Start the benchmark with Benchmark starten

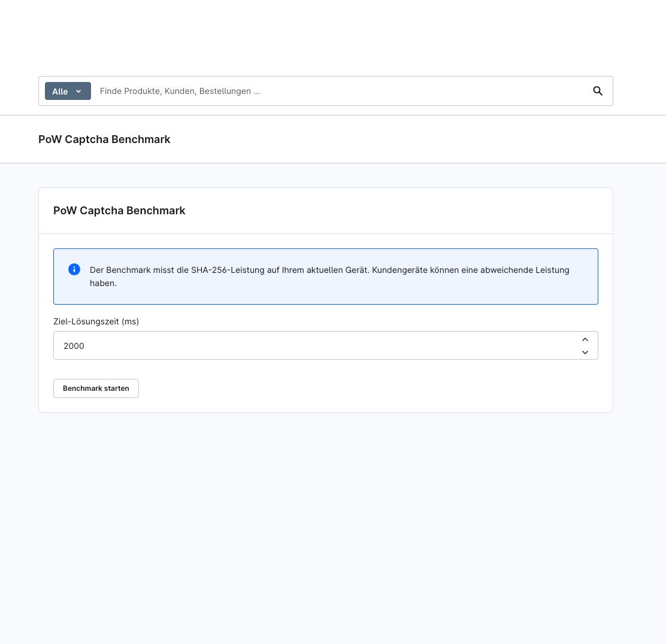pyautogui.click(x=96, y=388)
